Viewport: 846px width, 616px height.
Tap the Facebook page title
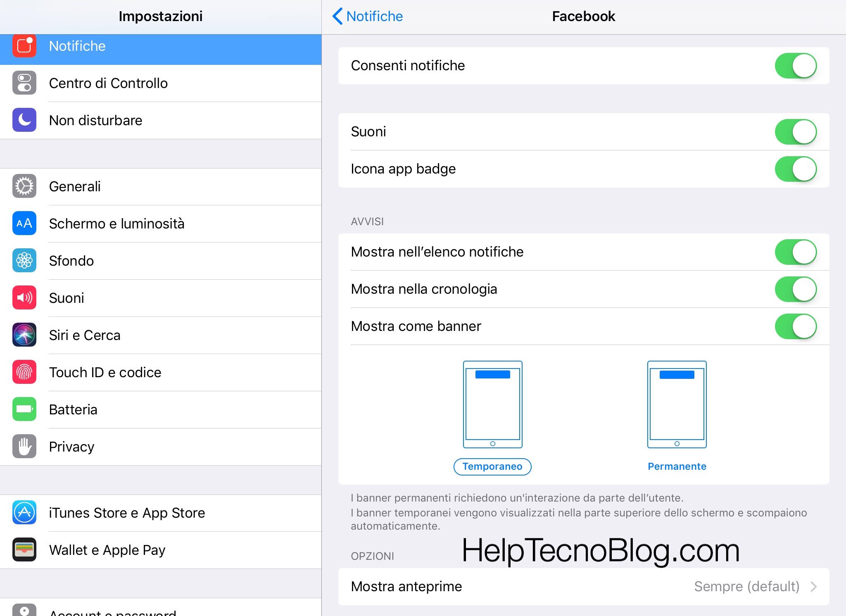tap(583, 17)
